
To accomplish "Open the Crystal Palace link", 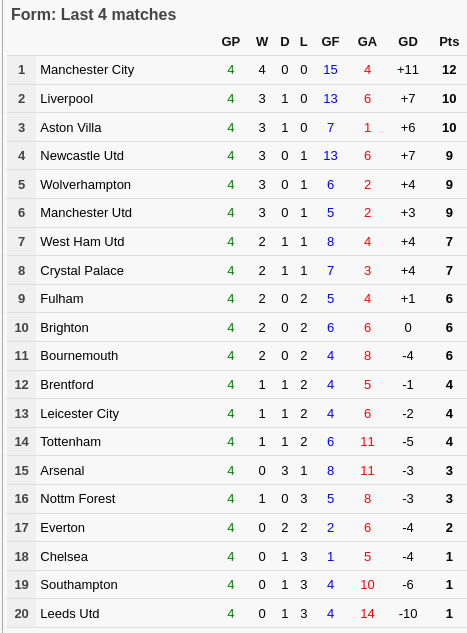I will 82,270.
